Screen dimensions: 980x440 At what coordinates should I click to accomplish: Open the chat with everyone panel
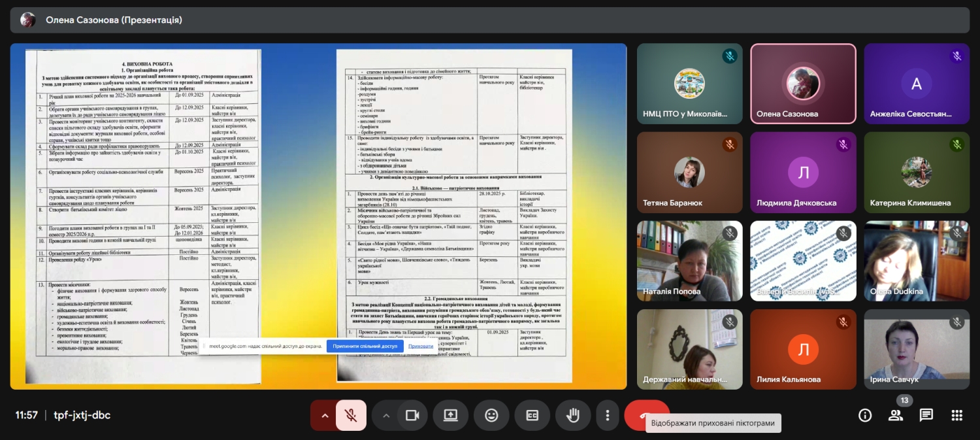coord(926,415)
